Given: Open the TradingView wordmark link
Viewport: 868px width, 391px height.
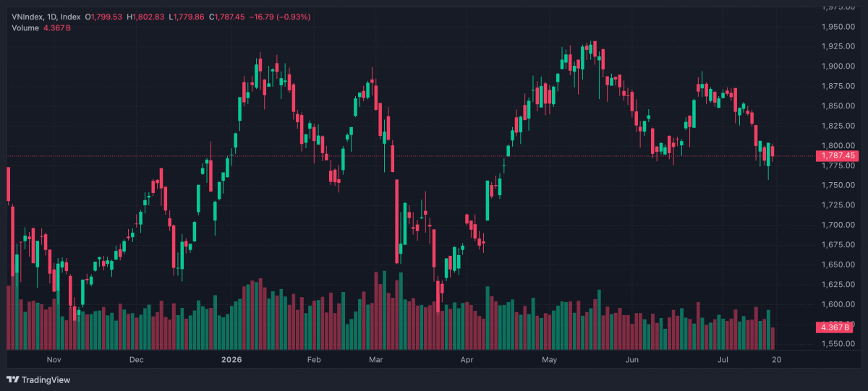Looking at the screenshot, I should [x=46, y=379].
